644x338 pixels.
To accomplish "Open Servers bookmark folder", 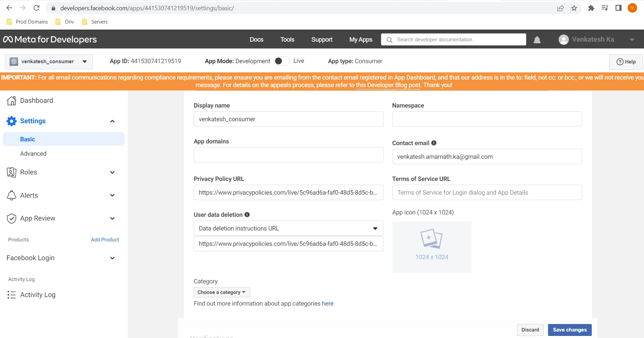I will click(95, 22).
